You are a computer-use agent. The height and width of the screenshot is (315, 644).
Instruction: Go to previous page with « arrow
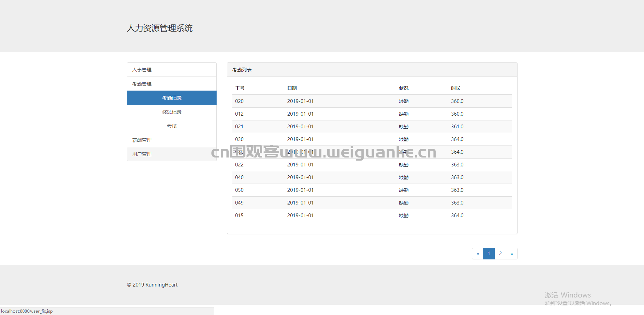click(x=477, y=254)
